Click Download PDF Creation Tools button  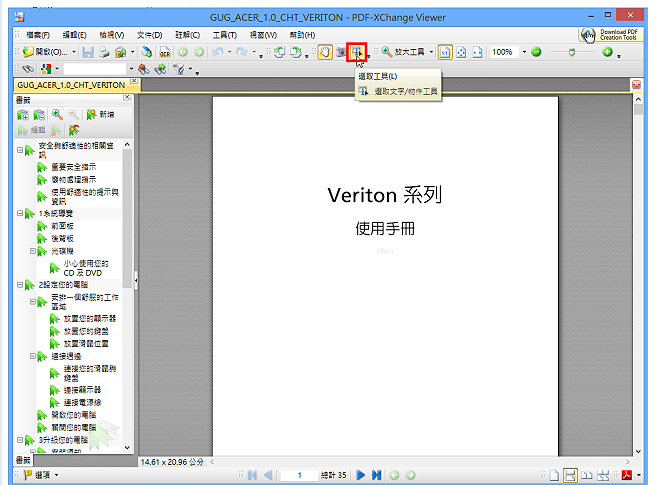[611, 35]
